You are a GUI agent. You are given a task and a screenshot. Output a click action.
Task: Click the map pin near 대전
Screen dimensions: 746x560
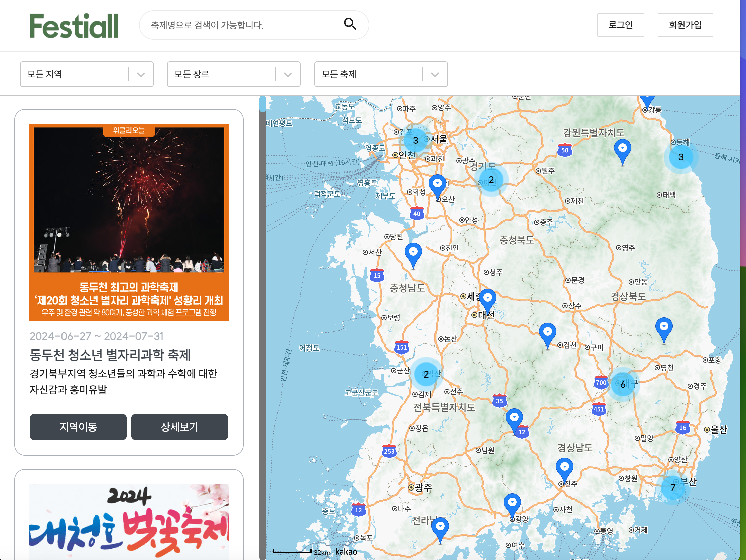click(487, 299)
